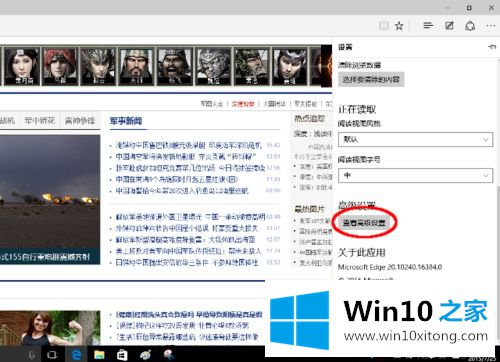The height and width of the screenshot is (362, 500).
Task: Open the photo of woman flexing arm
Action: [x=50, y=328]
